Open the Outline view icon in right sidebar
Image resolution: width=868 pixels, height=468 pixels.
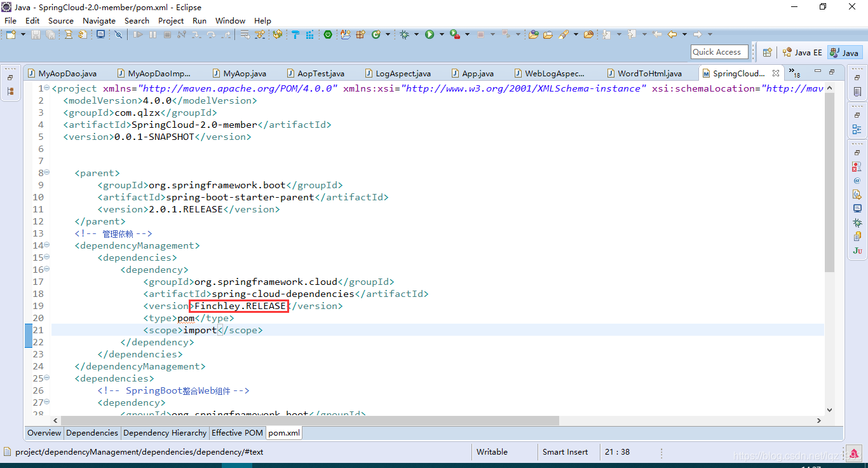[x=857, y=129]
